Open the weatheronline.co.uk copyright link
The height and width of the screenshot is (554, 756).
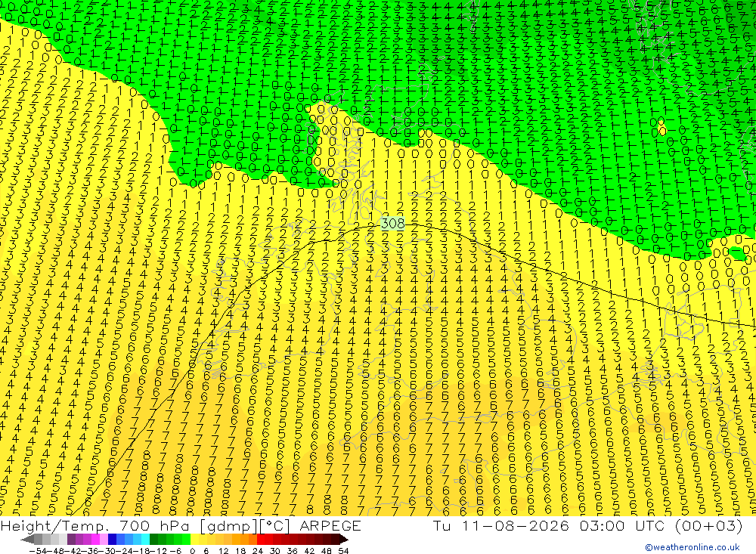pyautogui.click(x=692, y=547)
